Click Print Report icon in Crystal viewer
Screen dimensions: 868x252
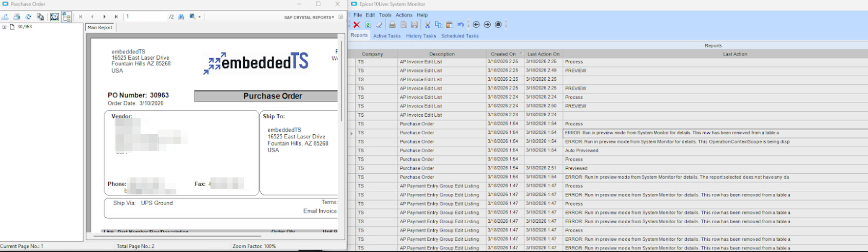click(17, 17)
